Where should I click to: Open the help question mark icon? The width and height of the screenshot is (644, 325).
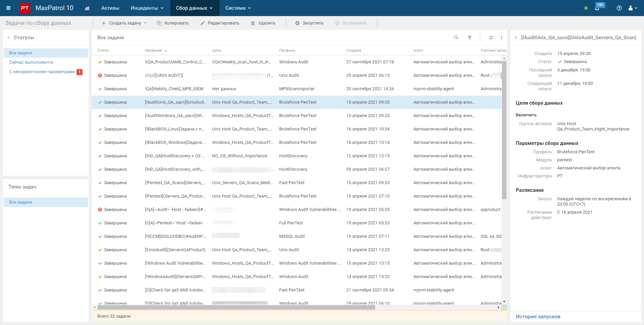[619, 8]
